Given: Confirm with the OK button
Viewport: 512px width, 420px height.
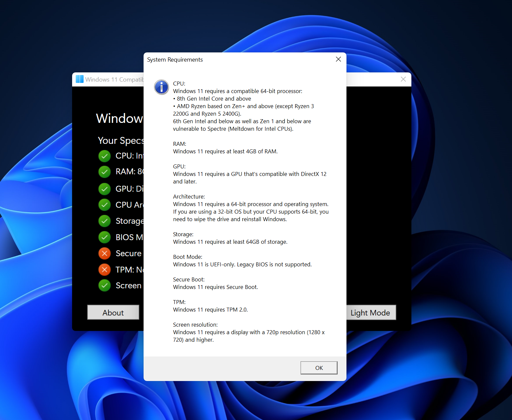Looking at the screenshot, I should pos(319,368).
